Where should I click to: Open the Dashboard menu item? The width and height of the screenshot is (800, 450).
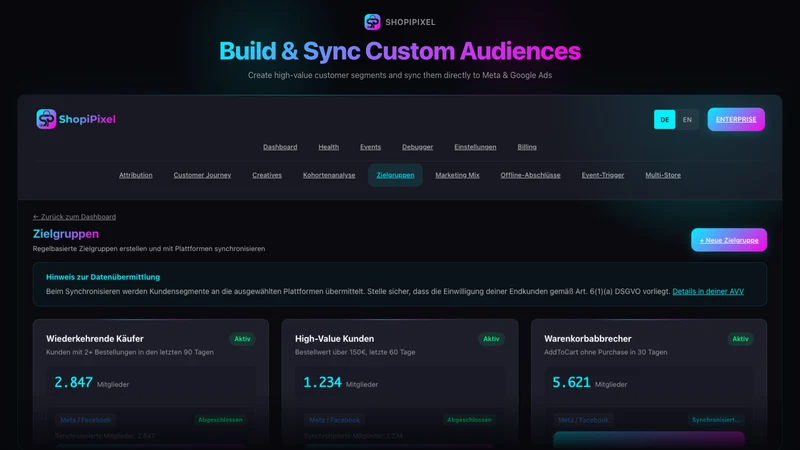(x=280, y=147)
